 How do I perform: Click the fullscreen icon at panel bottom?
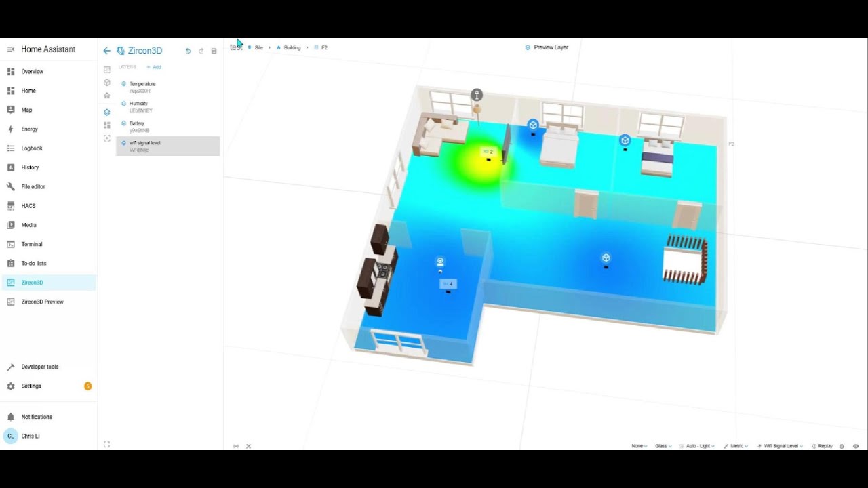[x=106, y=444]
